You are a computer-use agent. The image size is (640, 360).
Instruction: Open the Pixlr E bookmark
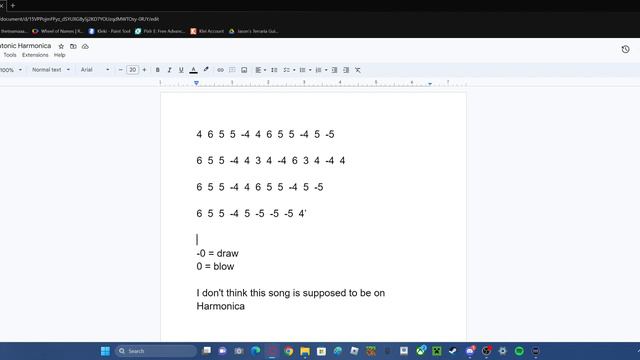(160, 31)
